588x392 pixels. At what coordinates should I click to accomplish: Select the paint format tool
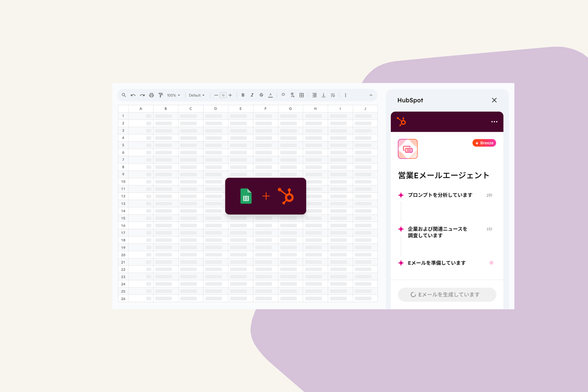click(161, 95)
